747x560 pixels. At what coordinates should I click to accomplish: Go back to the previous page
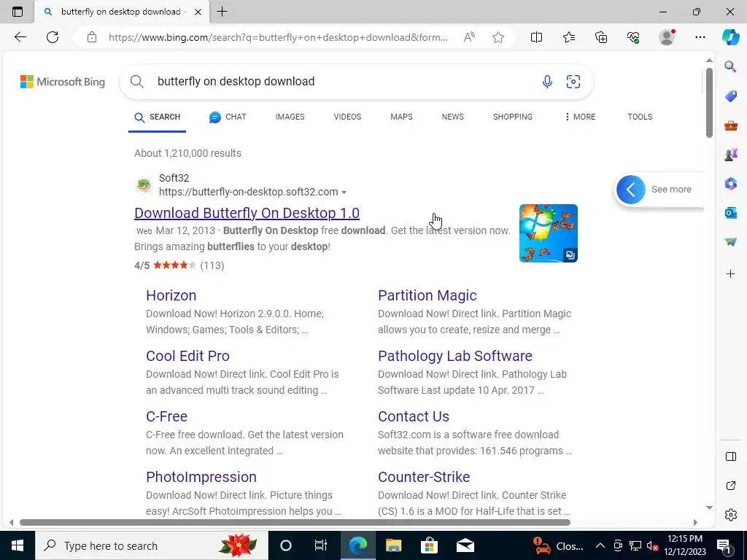[20, 37]
